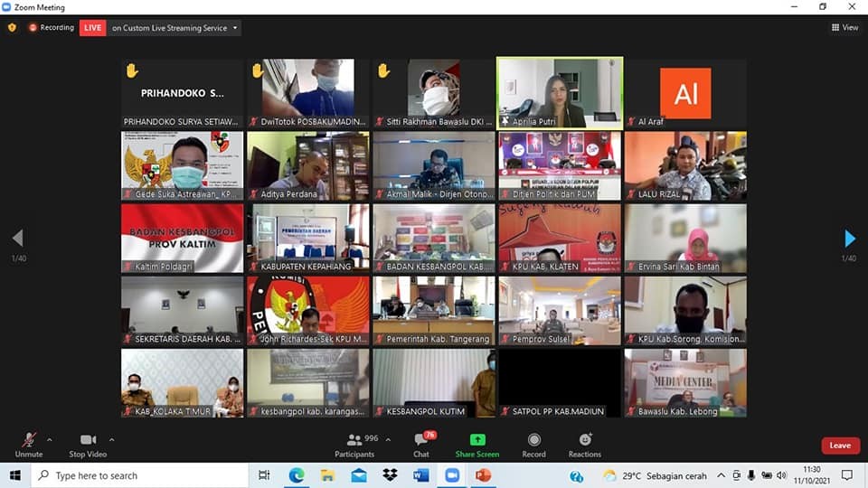The height and width of the screenshot is (488, 868).
Task: Open the live streaming service dropdown
Action: coord(236,28)
